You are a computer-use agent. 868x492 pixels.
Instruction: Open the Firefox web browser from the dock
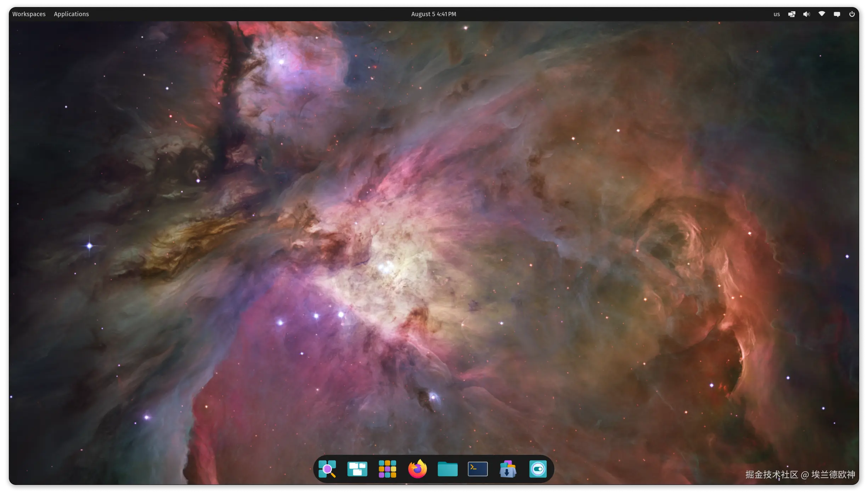pos(417,469)
